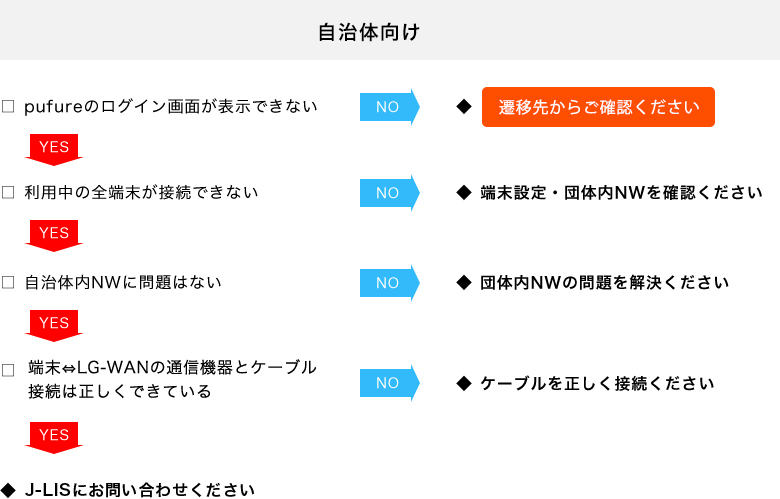This screenshot has height=499, width=780.
Task: Click the NO arrow beside 全端末が接続できない row
Action: click(x=390, y=193)
